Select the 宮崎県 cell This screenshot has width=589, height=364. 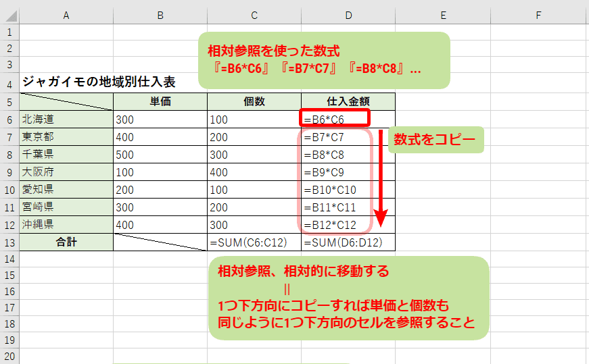pos(66,207)
